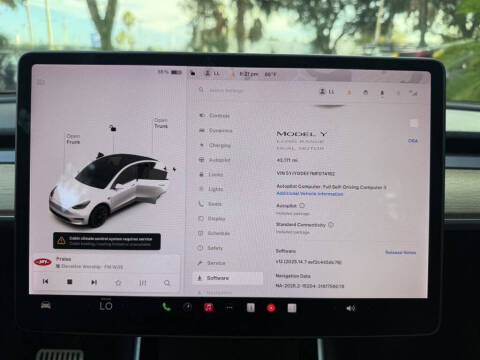Tap the VIN text line
Viewport: 480px width, 360px height.
click(306, 173)
